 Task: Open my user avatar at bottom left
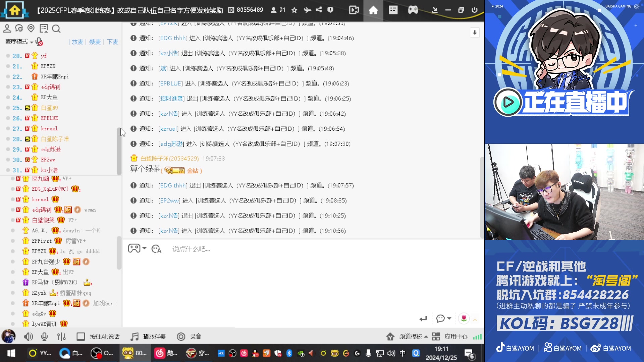point(8,336)
